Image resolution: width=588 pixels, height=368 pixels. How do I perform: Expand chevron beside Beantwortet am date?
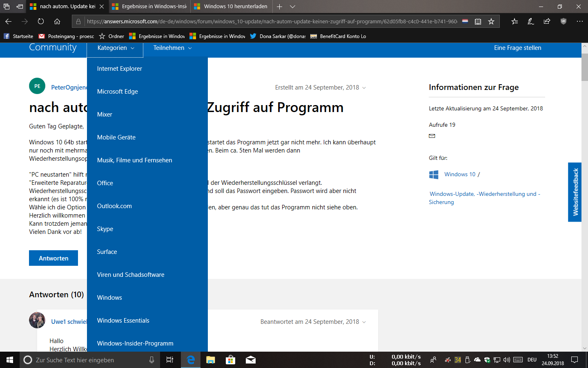(x=364, y=322)
